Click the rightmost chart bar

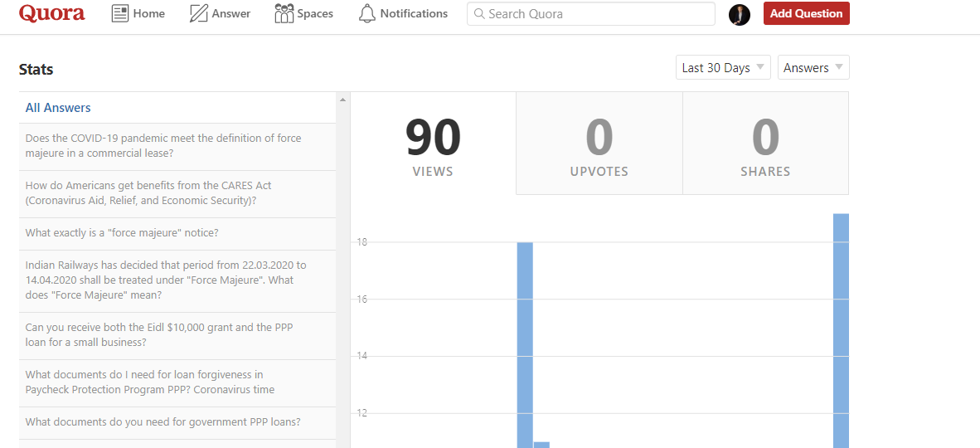841,330
